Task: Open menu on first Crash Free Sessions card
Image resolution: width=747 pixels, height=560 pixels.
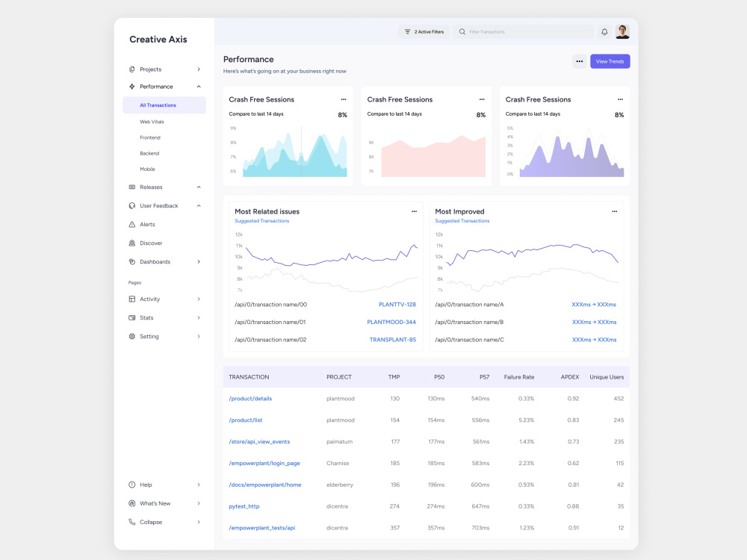Action: point(344,99)
